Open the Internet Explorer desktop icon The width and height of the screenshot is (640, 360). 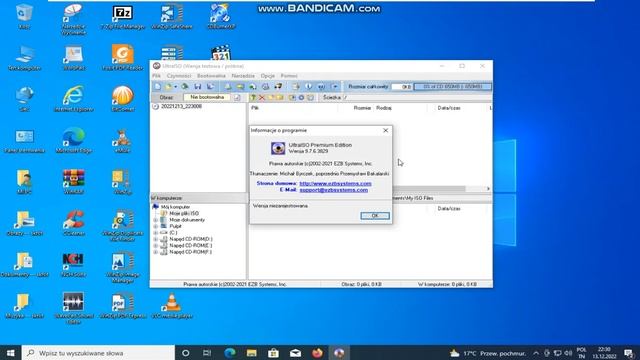[73, 99]
